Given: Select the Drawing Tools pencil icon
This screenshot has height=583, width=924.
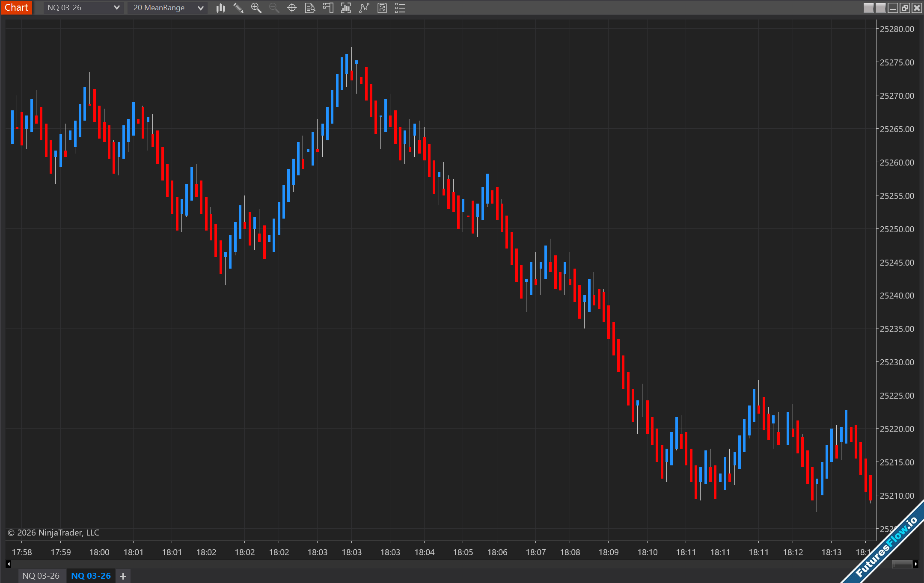Looking at the screenshot, I should (x=238, y=8).
